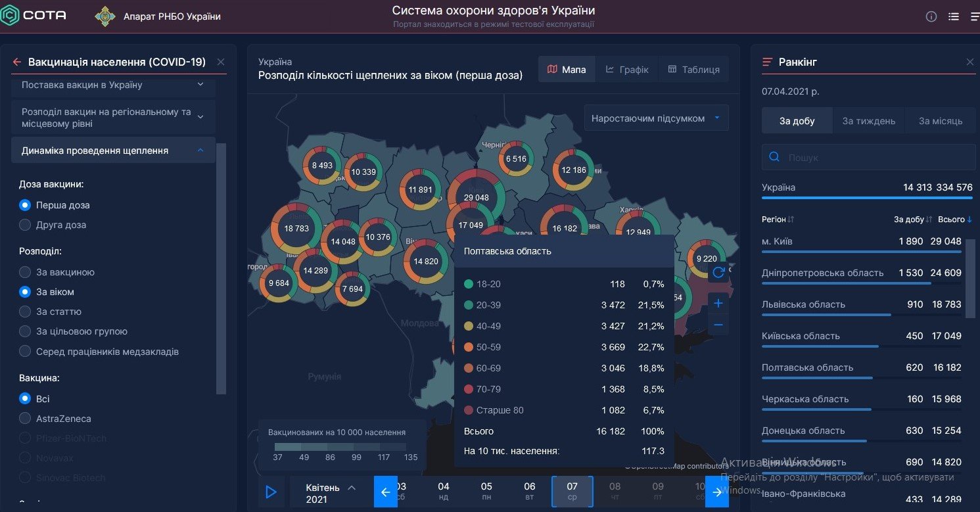Select AstraZeneca vaccine radio button

click(25, 419)
